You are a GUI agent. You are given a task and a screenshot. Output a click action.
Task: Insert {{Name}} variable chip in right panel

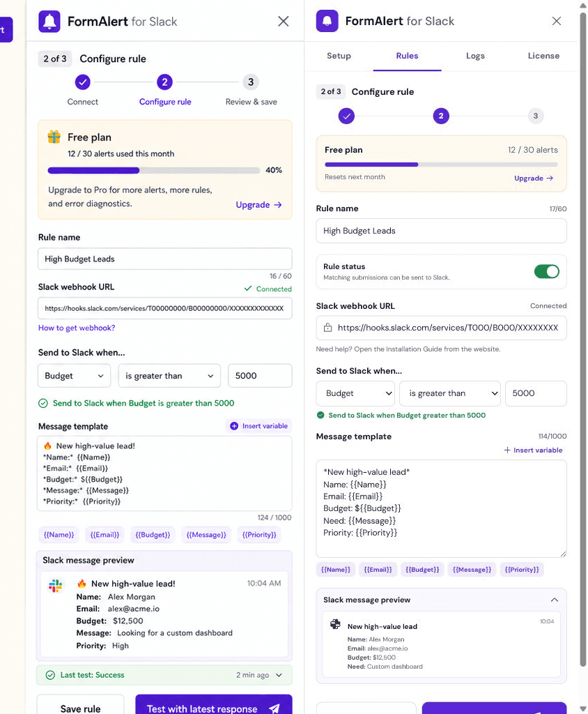click(335, 569)
